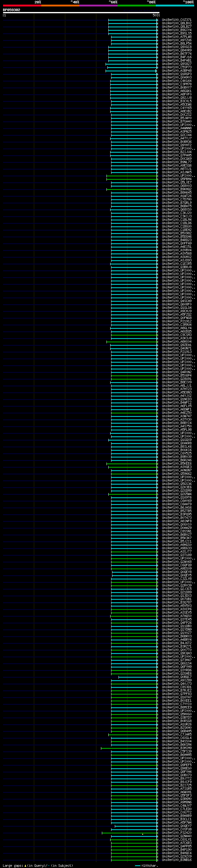
Task: Select hit label UniRef100_B9R039
Action: [176, 457]
